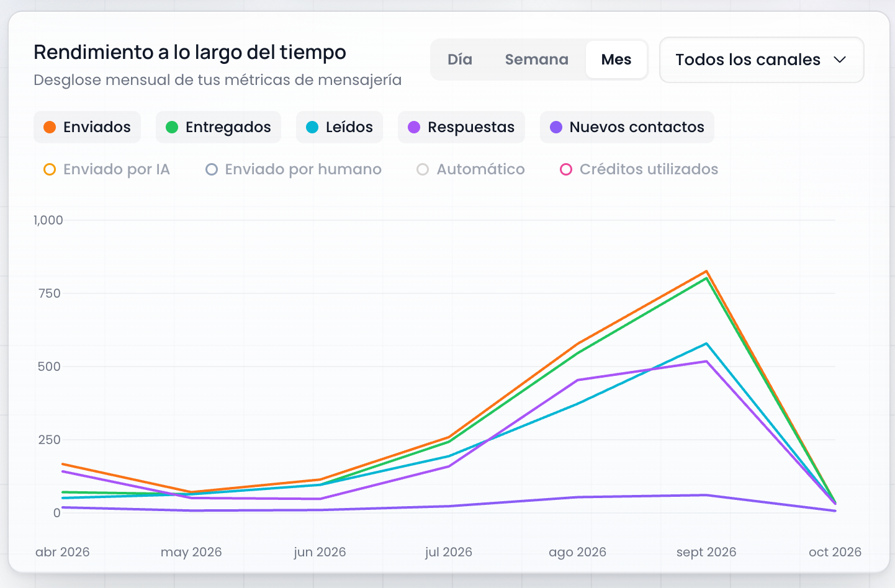Image resolution: width=895 pixels, height=588 pixels.
Task: Toggle the Entregados series off
Action: pyautogui.click(x=218, y=127)
